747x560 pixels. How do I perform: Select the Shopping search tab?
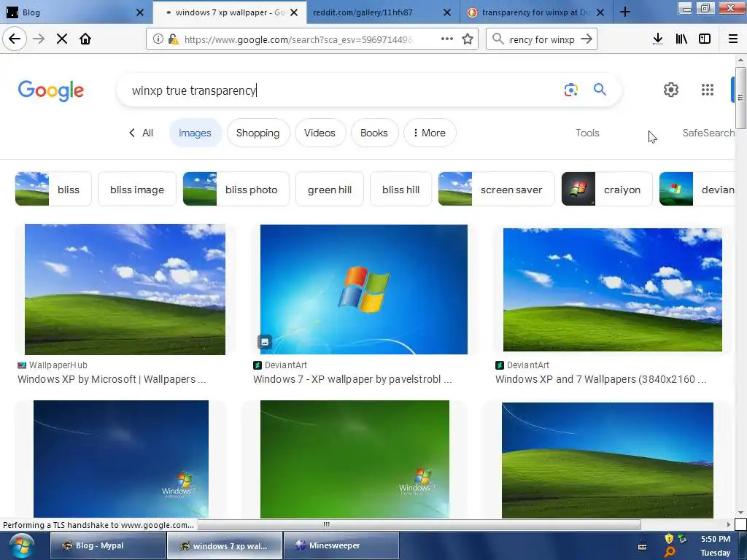tap(258, 133)
